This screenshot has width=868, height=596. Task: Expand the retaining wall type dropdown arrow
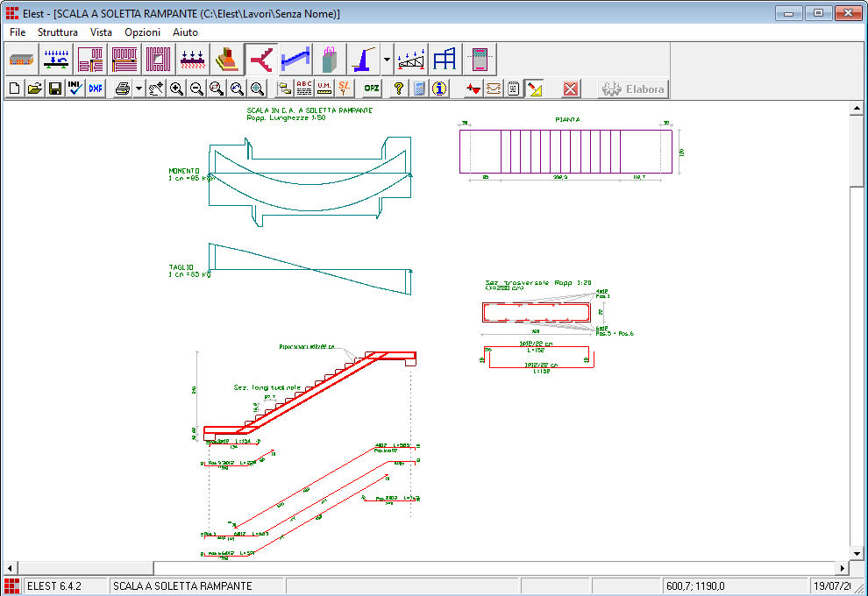(x=387, y=60)
